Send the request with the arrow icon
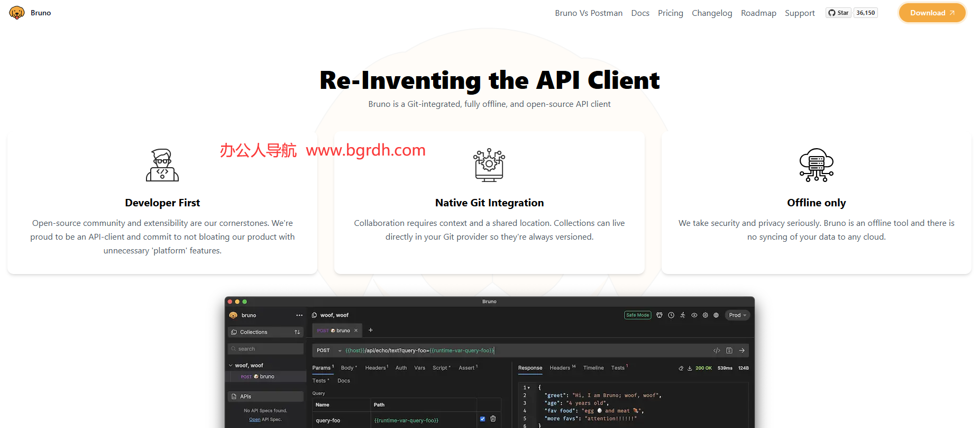This screenshot has height=428, width=980. click(x=742, y=351)
